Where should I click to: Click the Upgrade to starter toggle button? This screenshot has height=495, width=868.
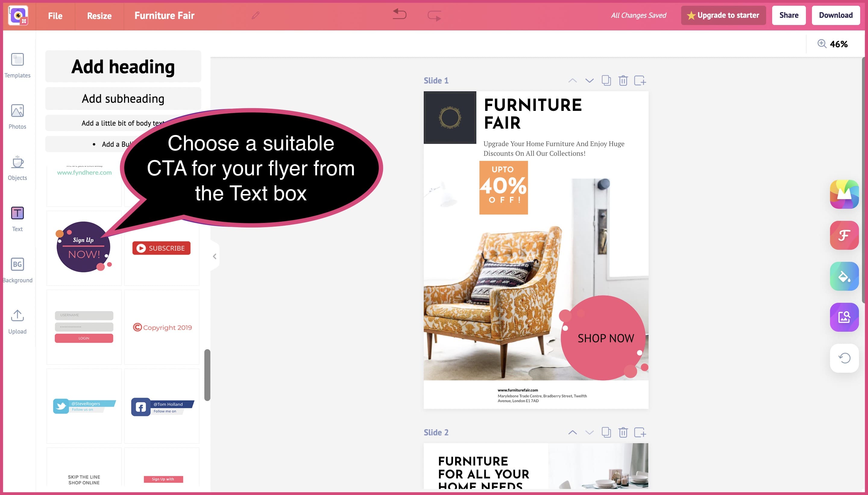tap(723, 15)
